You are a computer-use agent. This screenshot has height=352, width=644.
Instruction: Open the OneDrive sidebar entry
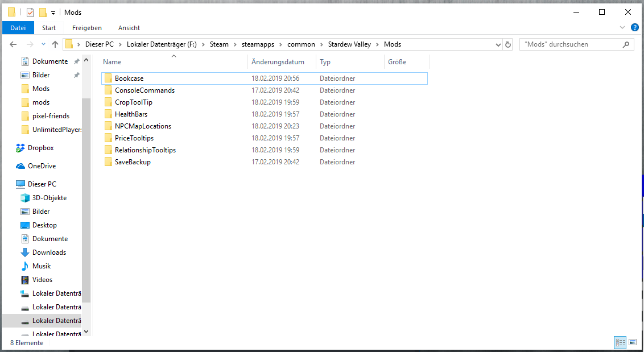(43, 166)
